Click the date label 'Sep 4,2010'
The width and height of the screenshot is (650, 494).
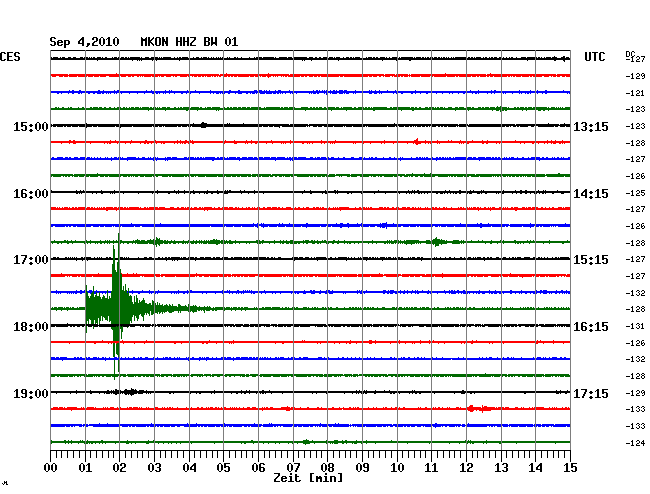click(x=84, y=42)
